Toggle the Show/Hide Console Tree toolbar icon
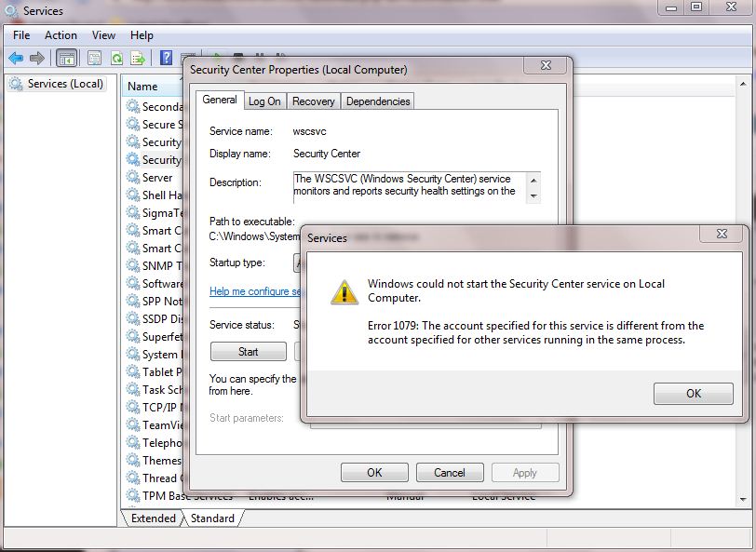The image size is (756, 552). tap(66, 59)
